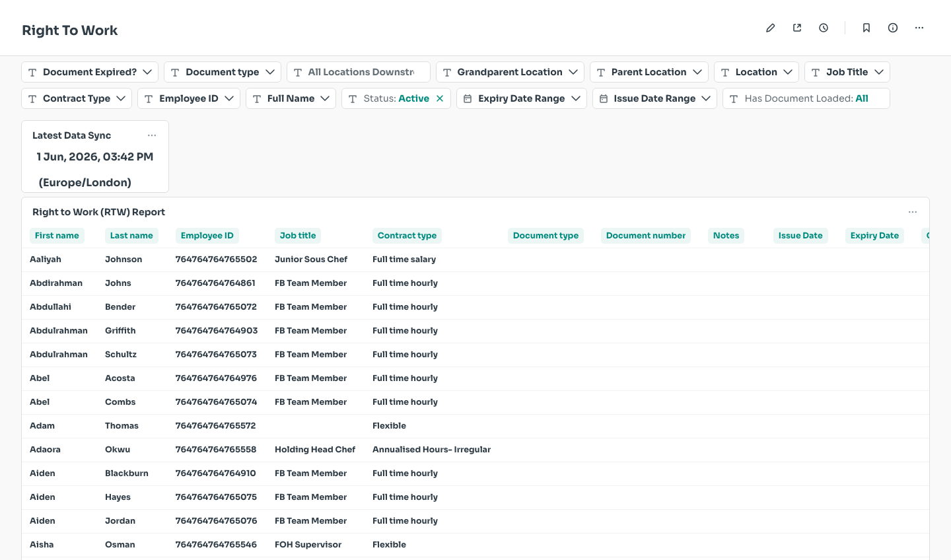This screenshot has width=951, height=560.
Task: Sort by Document number column header
Action: pyautogui.click(x=646, y=236)
